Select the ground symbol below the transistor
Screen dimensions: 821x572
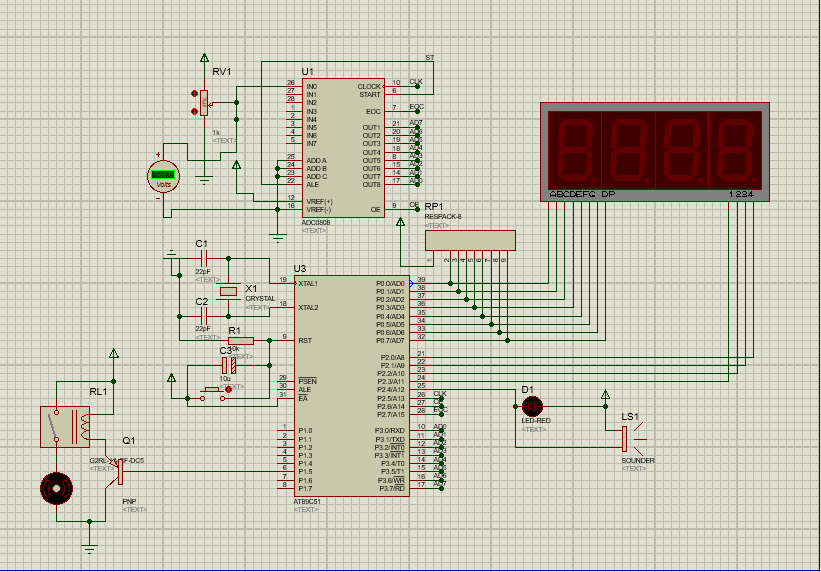90,548
